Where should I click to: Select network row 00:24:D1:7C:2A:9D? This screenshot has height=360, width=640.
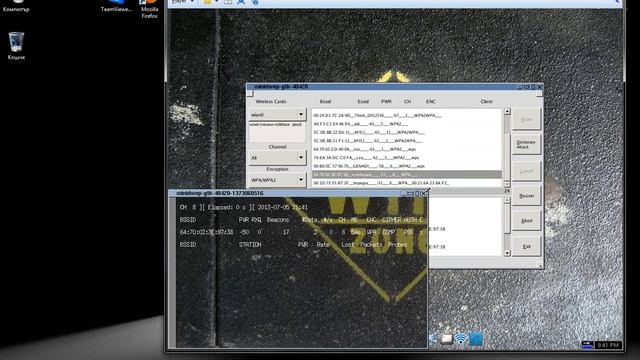407,116
